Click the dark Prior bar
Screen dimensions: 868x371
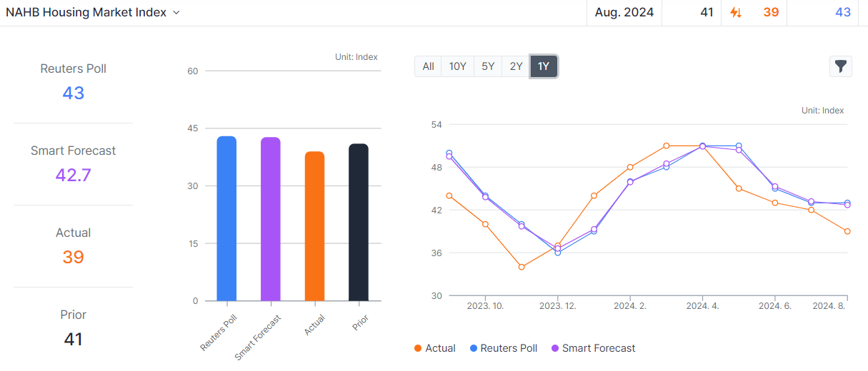pyautogui.click(x=359, y=223)
